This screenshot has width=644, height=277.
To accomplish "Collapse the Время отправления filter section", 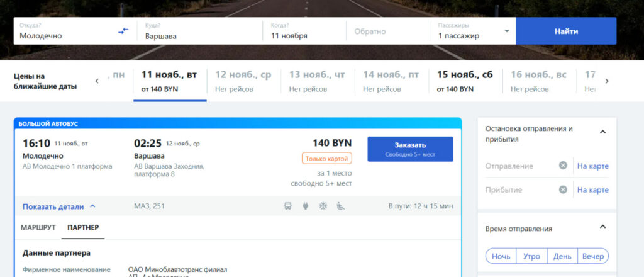I will click(602, 227).
